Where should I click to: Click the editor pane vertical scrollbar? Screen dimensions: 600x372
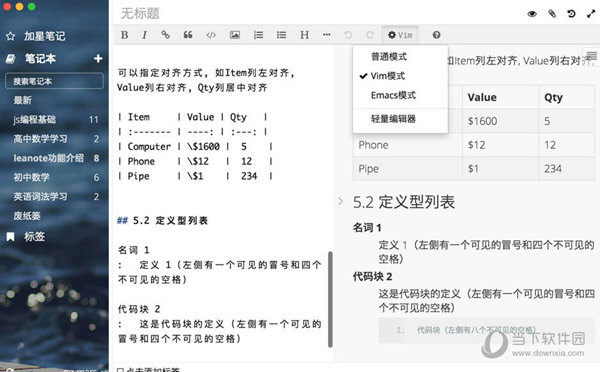pos(330,299)
